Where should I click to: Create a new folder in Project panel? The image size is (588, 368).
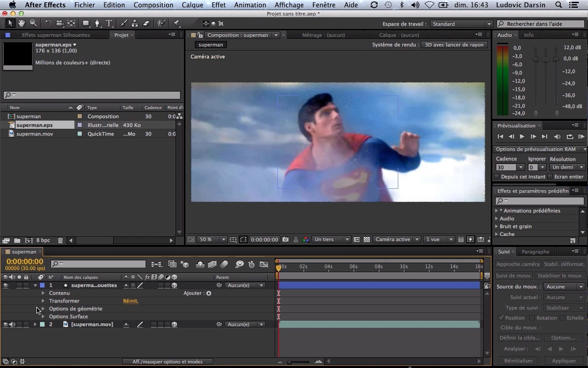[x=17, y=241]
